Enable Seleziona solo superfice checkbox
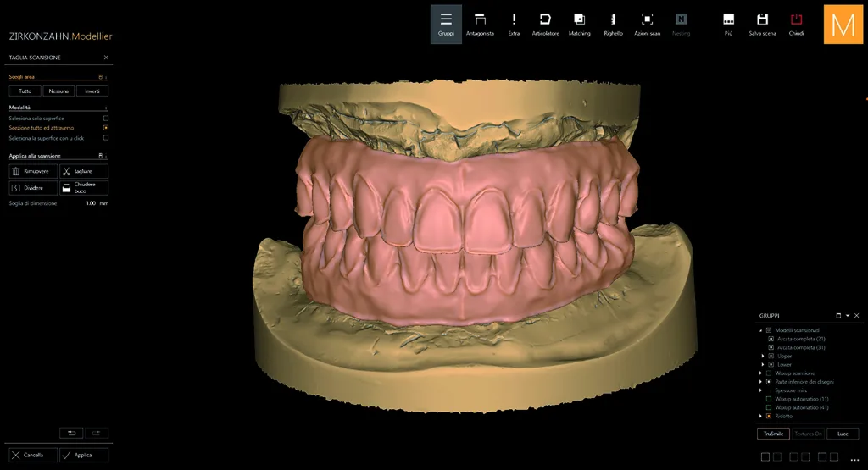The height and width of the screenshot is (470, 868). pos(106,119)
